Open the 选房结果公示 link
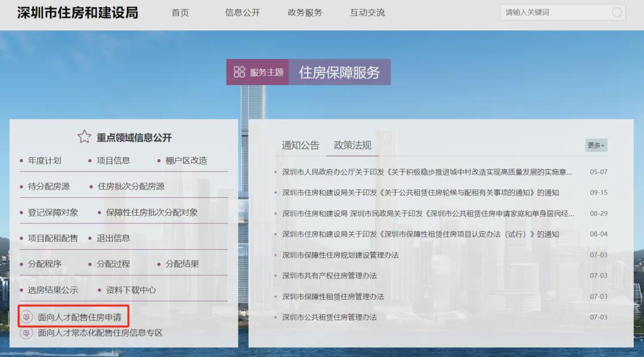Viewport: 644px width, 357px height. click(x=53, y=290)
